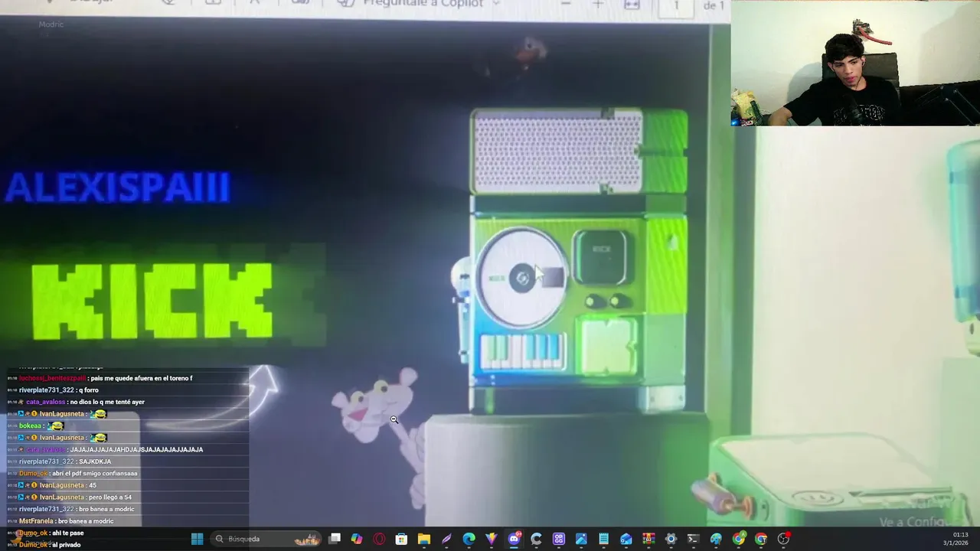Open the Windows Start menu
Image resolution: width=980 pixels, height=551 pixels.
point(197,539)
